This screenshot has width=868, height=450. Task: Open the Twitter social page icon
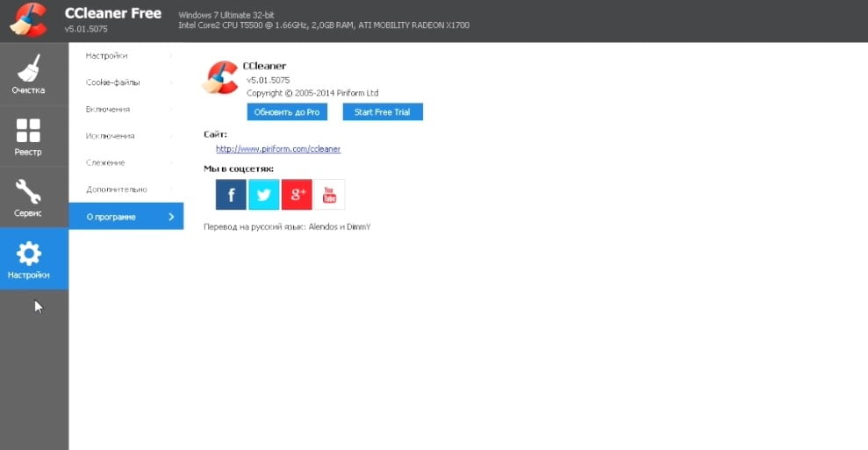[x=263, y=194]
